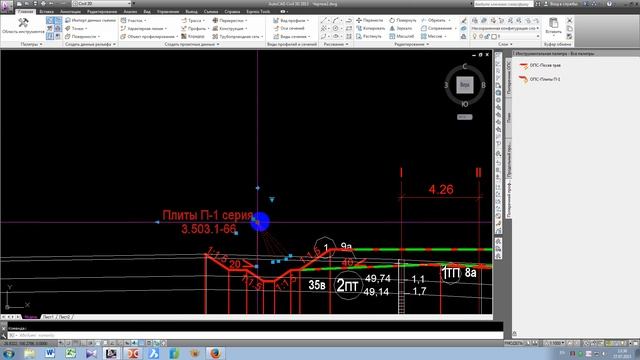This screenshot has height=360, width=640.
Task: Click the Pipe network (Трубопроводная сеть) tool
Action: tap(237, 36)
